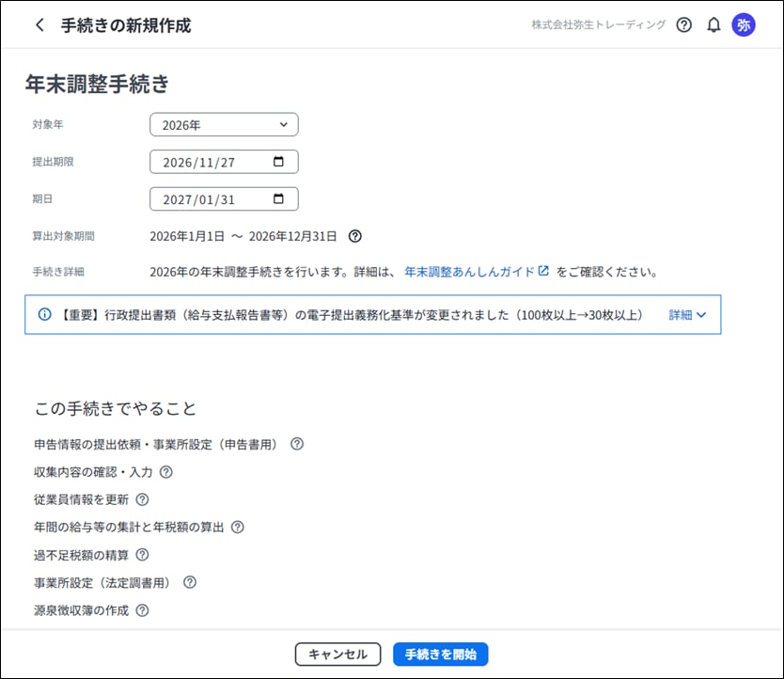Click the 手続き詳細 label
The width and height of the screenshot is (784, 679).
tap(58, 272)
